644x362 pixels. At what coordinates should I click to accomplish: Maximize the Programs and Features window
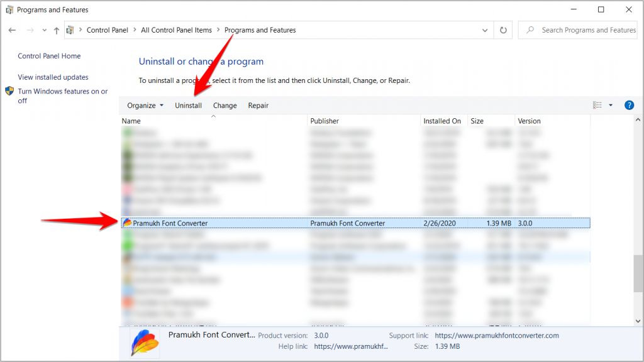[x=601, y=9]
